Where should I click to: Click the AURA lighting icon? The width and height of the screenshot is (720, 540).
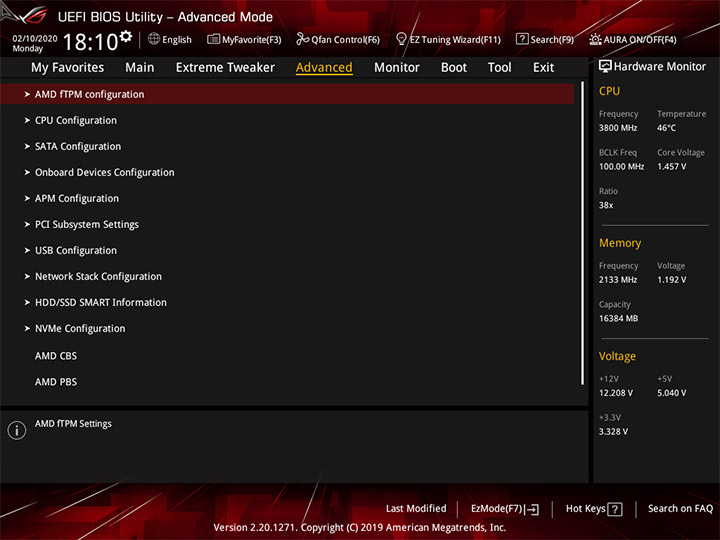[x=595, y=39]
